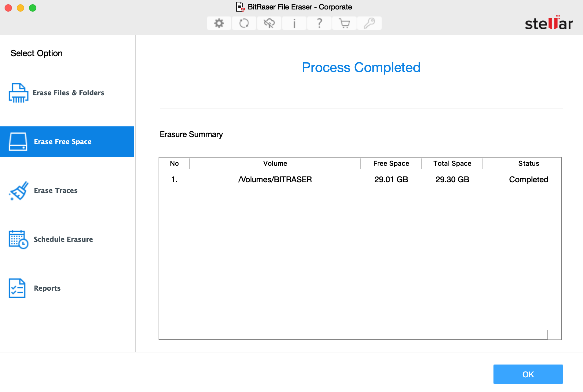Click the Completed status cell
The image size is (583, 392).
pos(529,180)
